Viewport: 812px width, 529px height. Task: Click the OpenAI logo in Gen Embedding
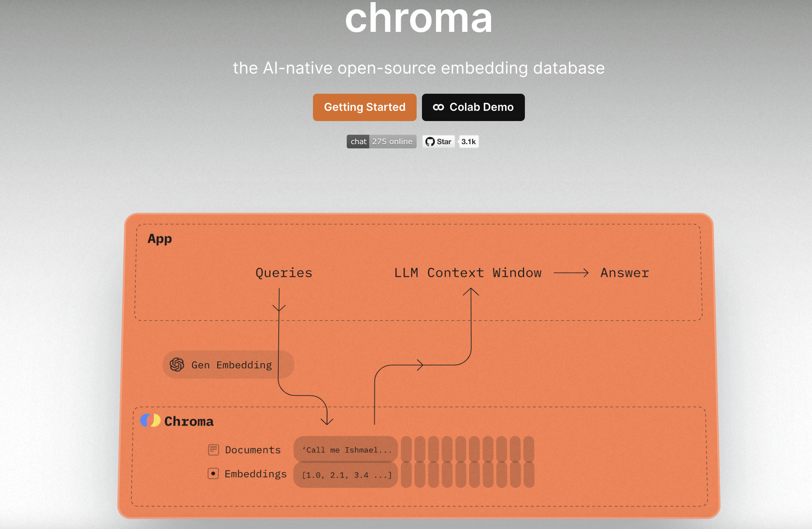click(177, 365)
